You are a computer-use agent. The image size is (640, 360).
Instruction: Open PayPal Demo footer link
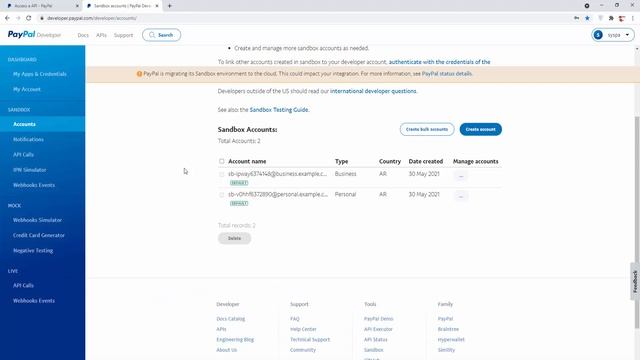coord(378,319)
